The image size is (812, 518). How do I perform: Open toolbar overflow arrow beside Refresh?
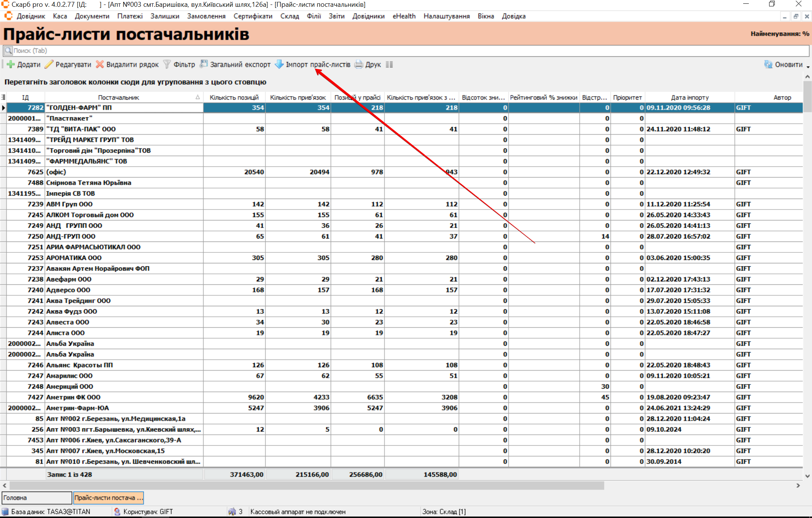coord(808,67)
